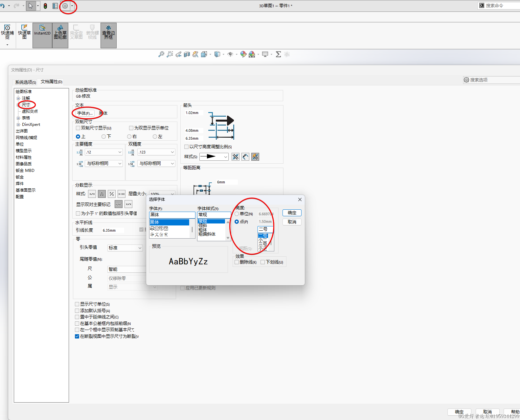Click the third arrow placement icon beside 样式
The width and height of the screenshot is (520, 420).
point(255,157)
